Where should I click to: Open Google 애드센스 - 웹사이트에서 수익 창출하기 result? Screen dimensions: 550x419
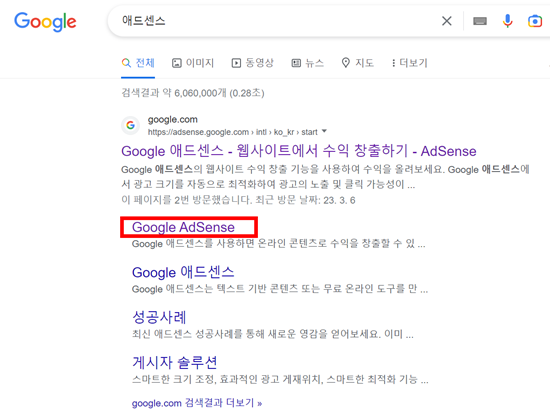tap(299, 151)
